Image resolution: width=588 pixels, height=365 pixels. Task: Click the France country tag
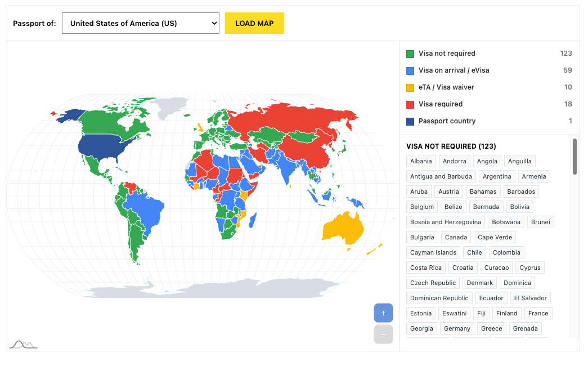point(538,313)
